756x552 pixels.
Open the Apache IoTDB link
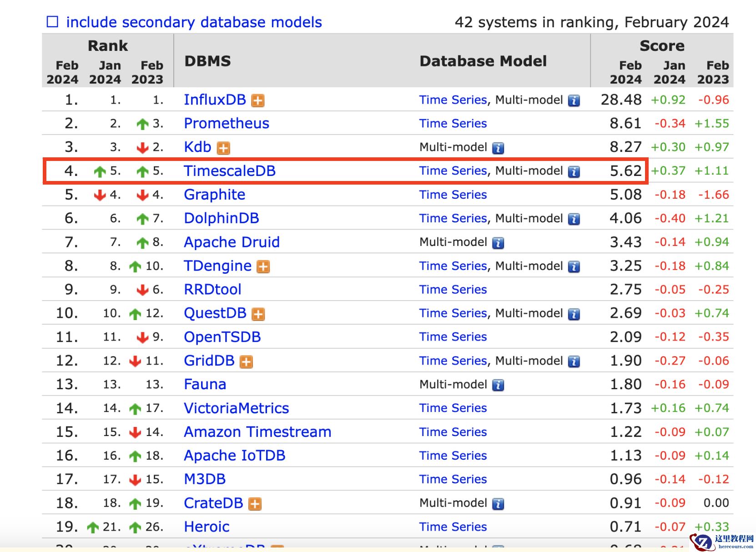pos(234,455)
